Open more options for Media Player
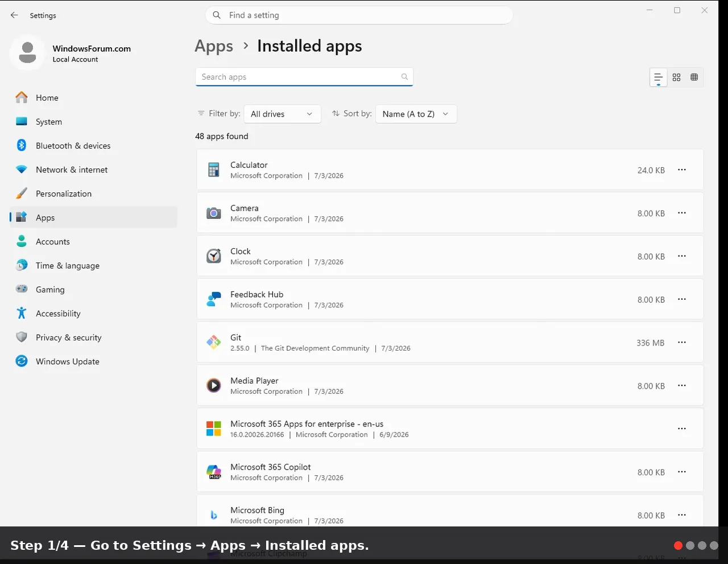 pos(682,385)
